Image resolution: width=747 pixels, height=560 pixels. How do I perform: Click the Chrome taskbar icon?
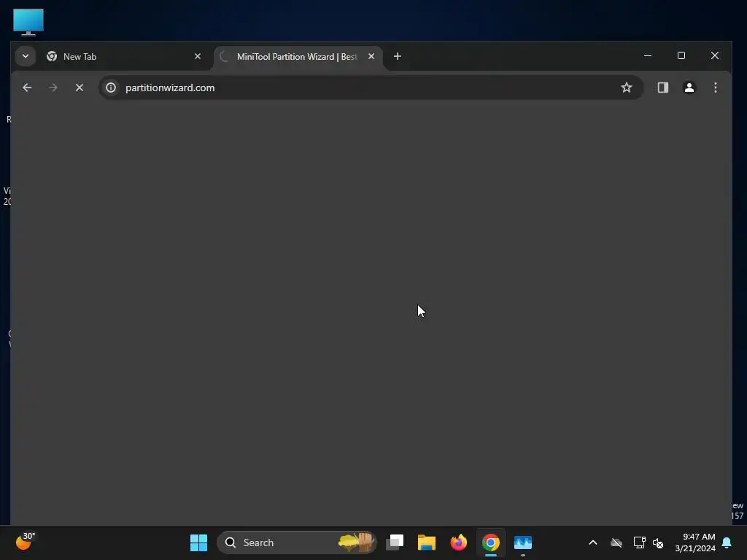491,542
